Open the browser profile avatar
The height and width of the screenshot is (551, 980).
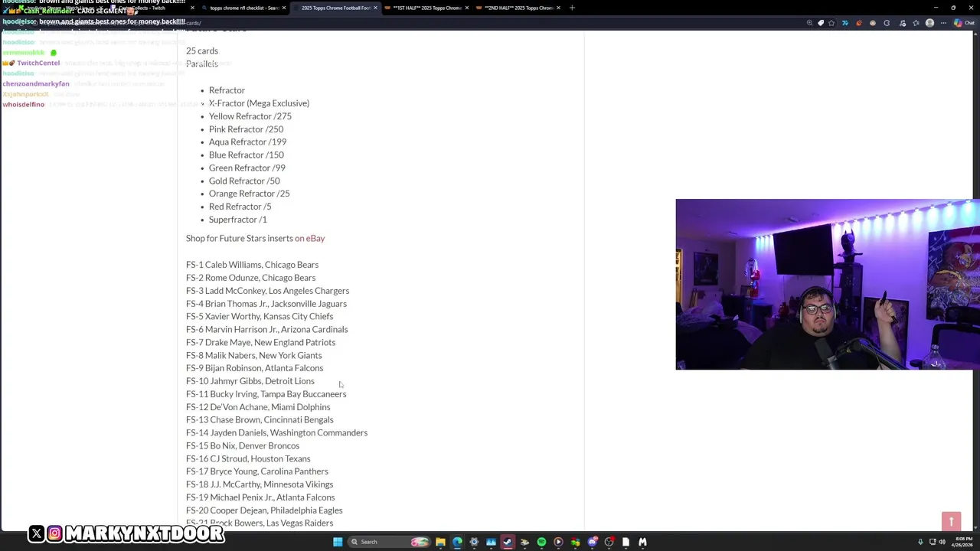pos(929,23)
